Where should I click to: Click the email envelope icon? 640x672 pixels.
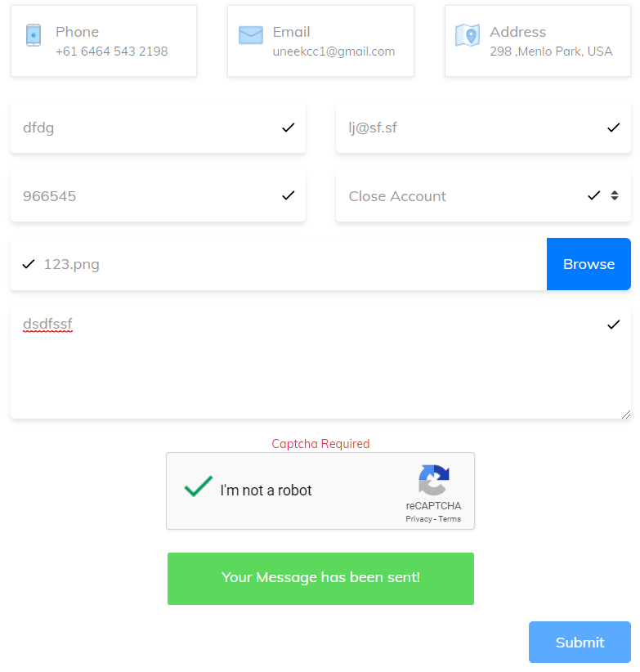click(250, 35)
